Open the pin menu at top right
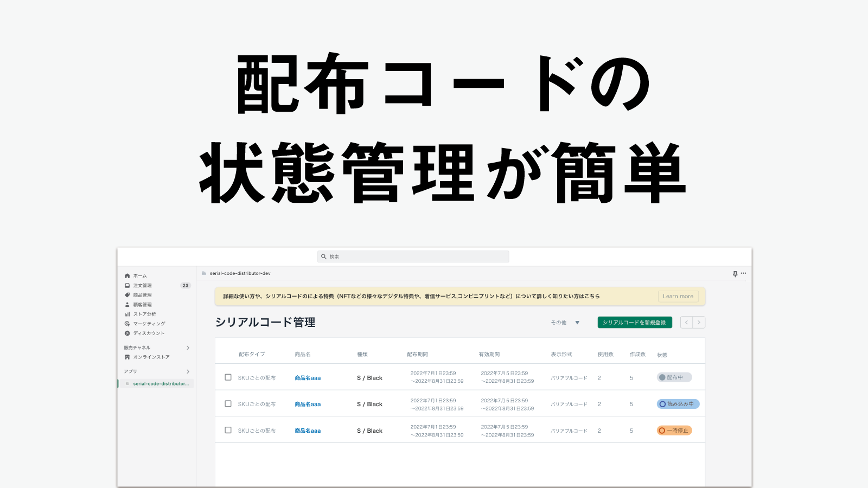The image size is (868, 488). pyautogui.click(x=736, y=273)
